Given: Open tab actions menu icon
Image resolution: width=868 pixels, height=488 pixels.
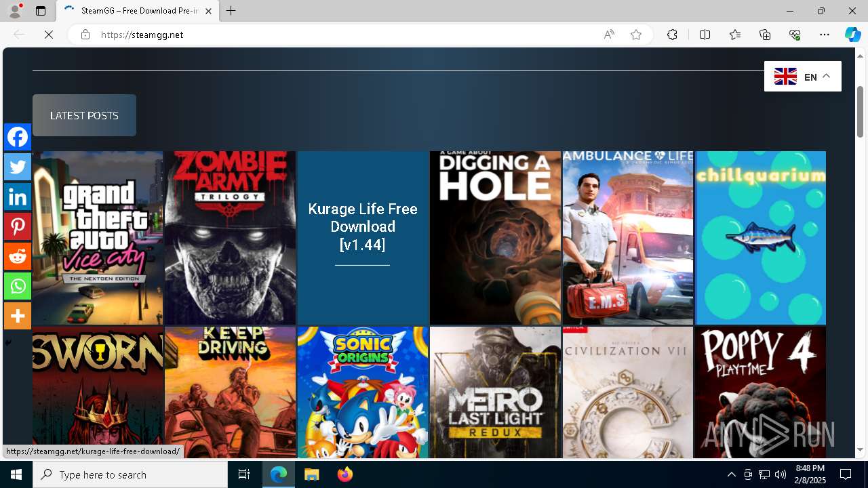Looking at the screenshot, I should click(41, 11).
